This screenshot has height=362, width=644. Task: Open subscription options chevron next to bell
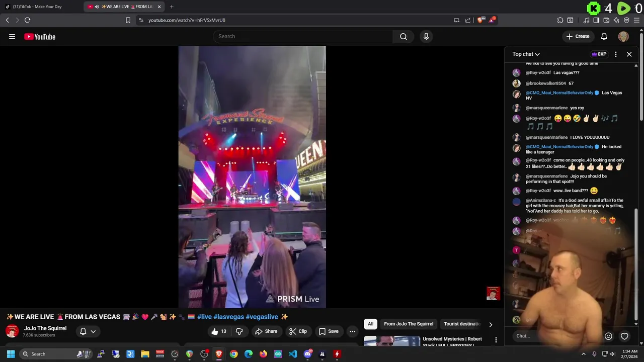(x=93, y=331)
